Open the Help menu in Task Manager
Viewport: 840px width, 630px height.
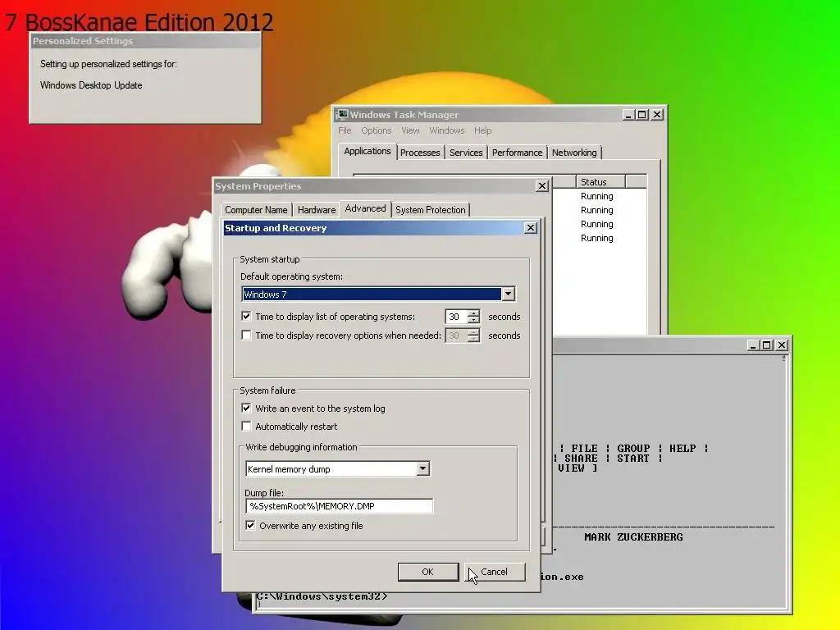coord(482,130)
